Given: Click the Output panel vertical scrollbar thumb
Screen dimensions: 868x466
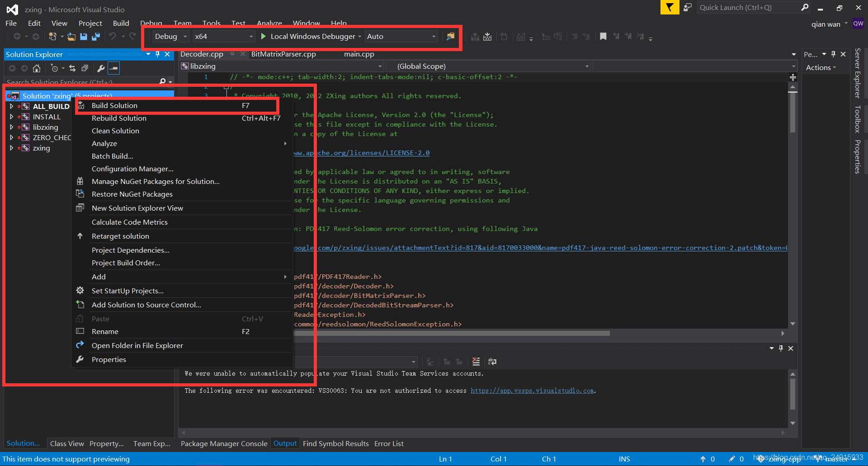Looking at the screenshot, I should point(793,394).
